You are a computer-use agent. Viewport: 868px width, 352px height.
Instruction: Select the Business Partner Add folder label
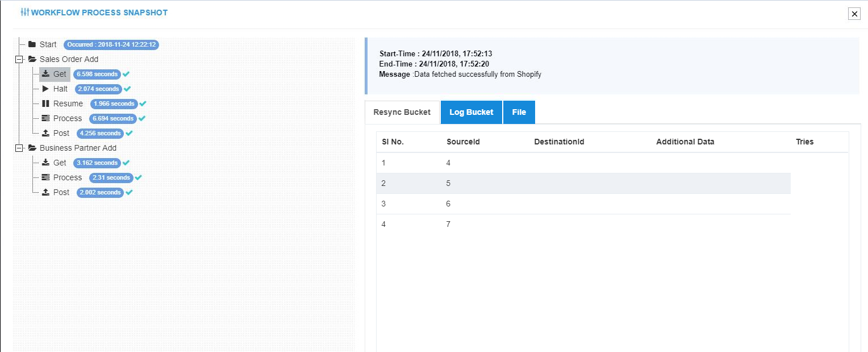(78, 148)
